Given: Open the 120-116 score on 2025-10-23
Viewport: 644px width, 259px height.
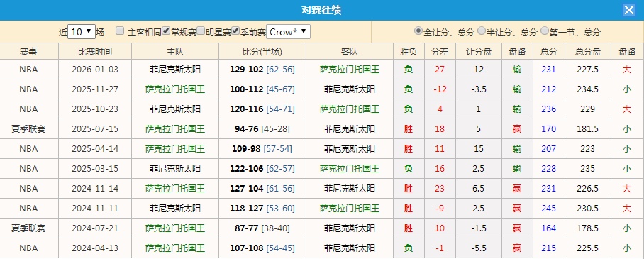Looking at the screenshot, I should [246, 109].
